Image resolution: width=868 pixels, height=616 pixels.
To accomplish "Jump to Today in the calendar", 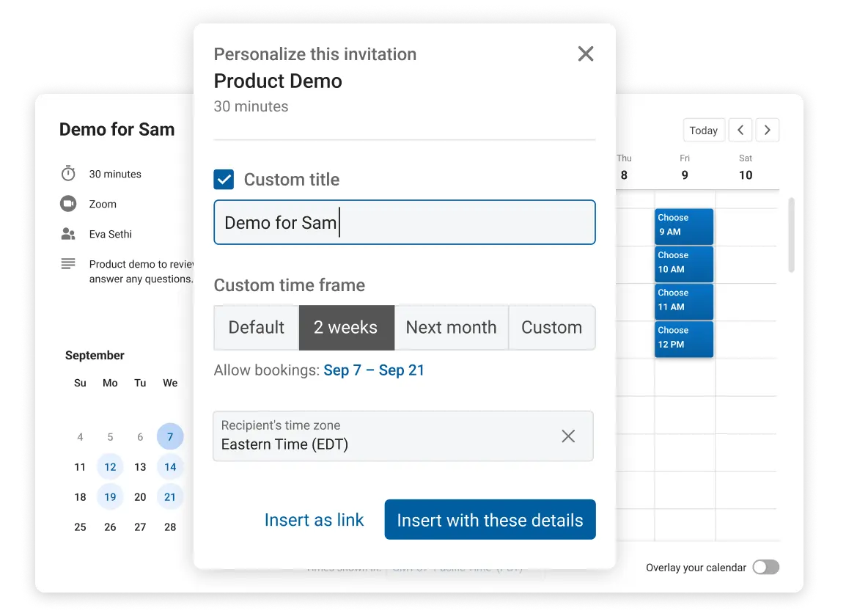I will pyautogui.click(x=703, y=131).
